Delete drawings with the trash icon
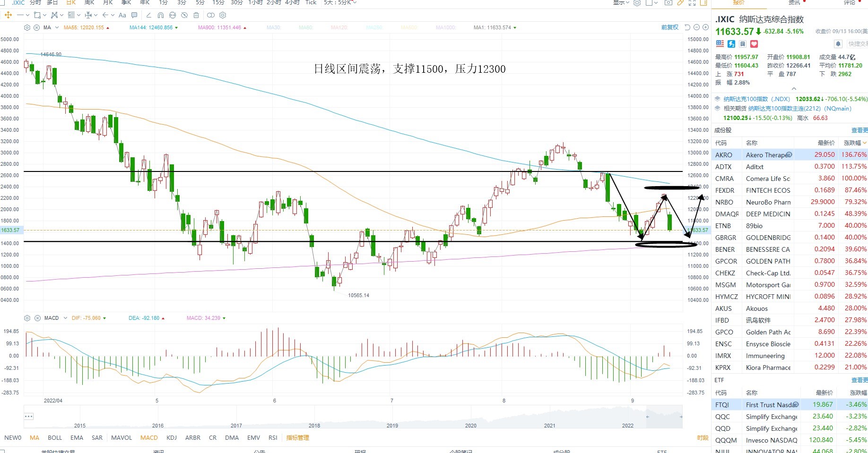This screenshot has height=453, width=868. click(196, 15)
